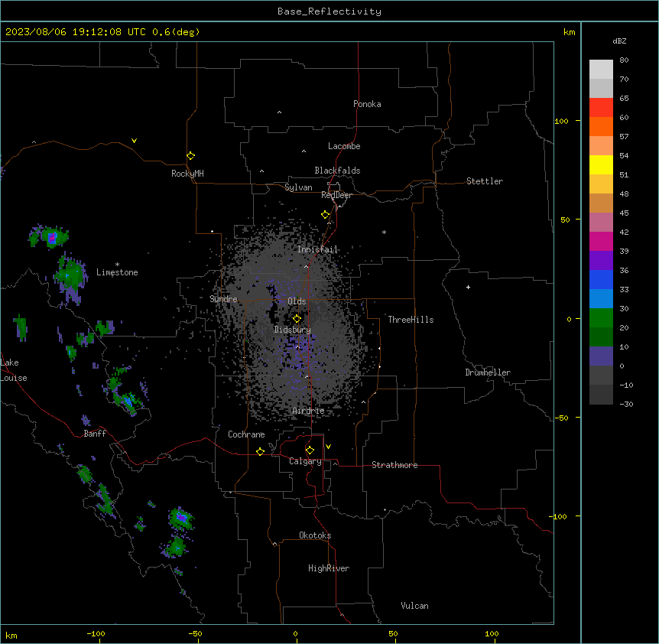Viewport: 659px width, 644px height.
Task: Click the blue 33-36 dBZ legend swatch
Action: coord(601,279)
